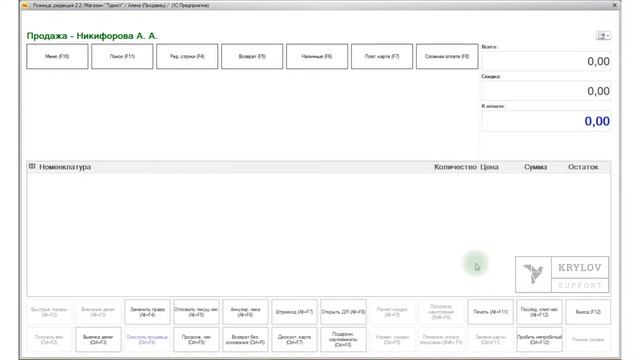
Task: Start a return with Возврат (F5)
Action: click(x=252, y=56)
